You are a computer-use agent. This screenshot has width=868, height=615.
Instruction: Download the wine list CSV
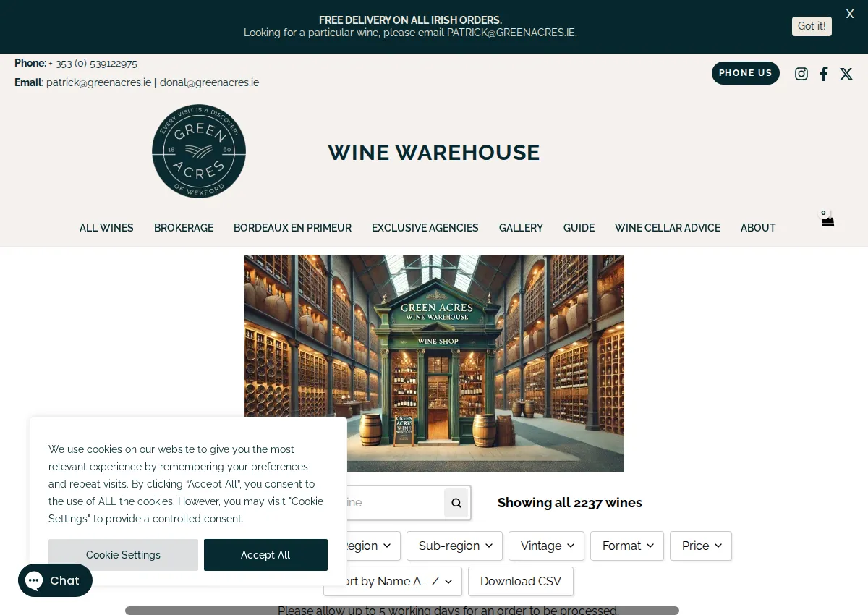[521, 581]
